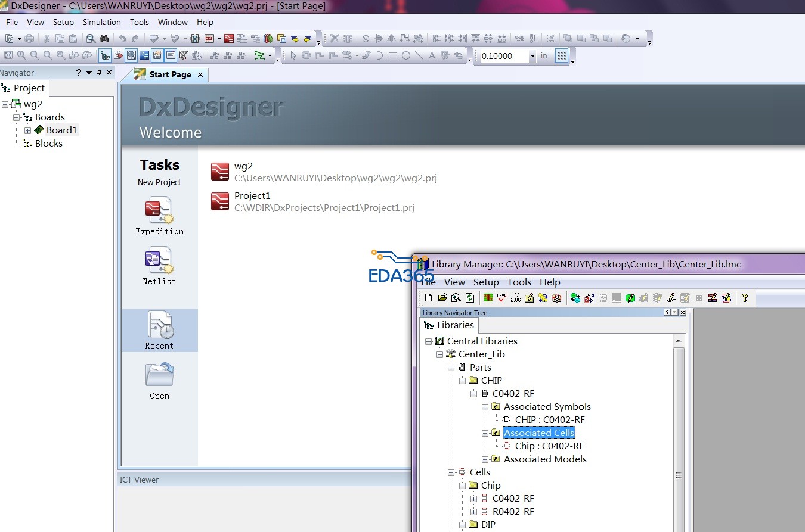This screenshot has height=532, width=805.
Task: Select the diagonal line drawing tool
Action: pos(419,55)
